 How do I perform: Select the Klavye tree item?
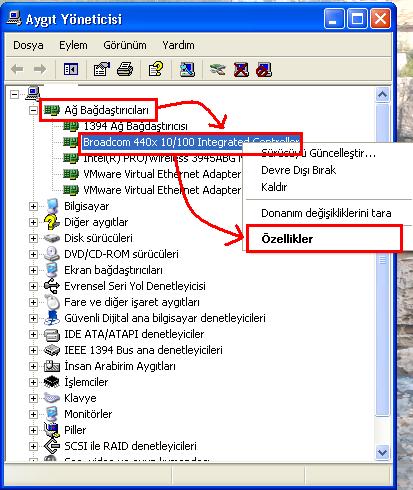pos(80,398)
